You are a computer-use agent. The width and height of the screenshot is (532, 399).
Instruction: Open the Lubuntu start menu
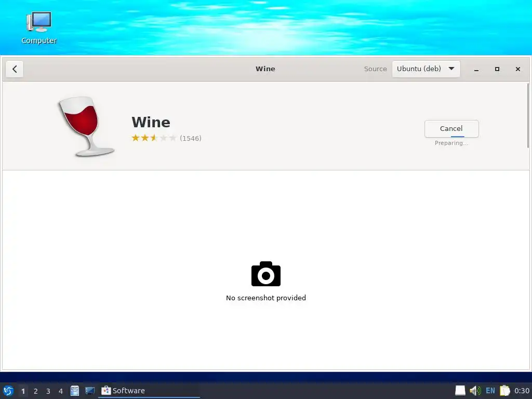tap(8, 391)
